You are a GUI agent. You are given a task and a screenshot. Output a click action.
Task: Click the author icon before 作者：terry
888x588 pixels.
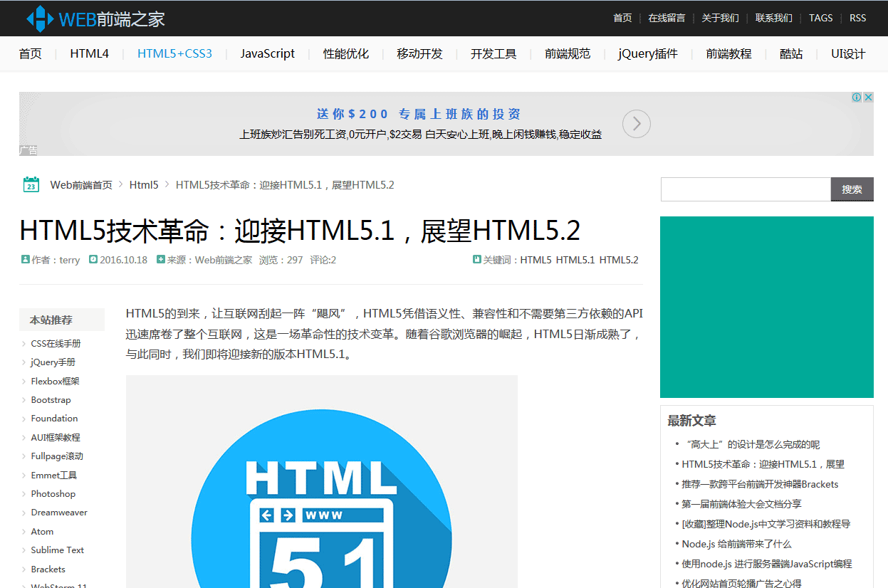pos(25,260)
